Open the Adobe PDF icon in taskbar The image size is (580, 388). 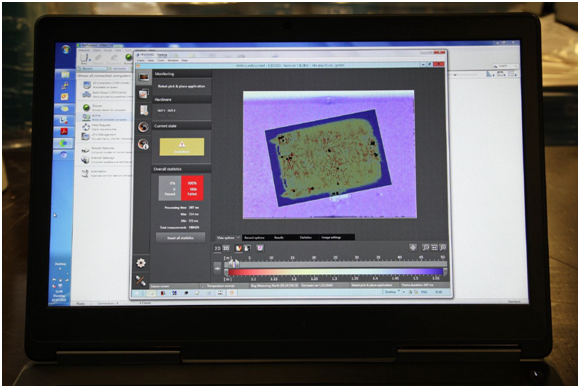click(x=64, y=132)
